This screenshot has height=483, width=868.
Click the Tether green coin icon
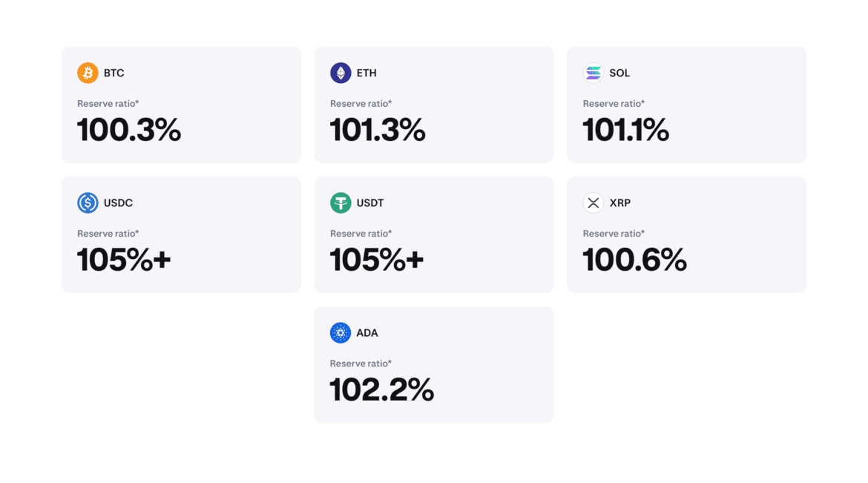(x=340, y=203)
